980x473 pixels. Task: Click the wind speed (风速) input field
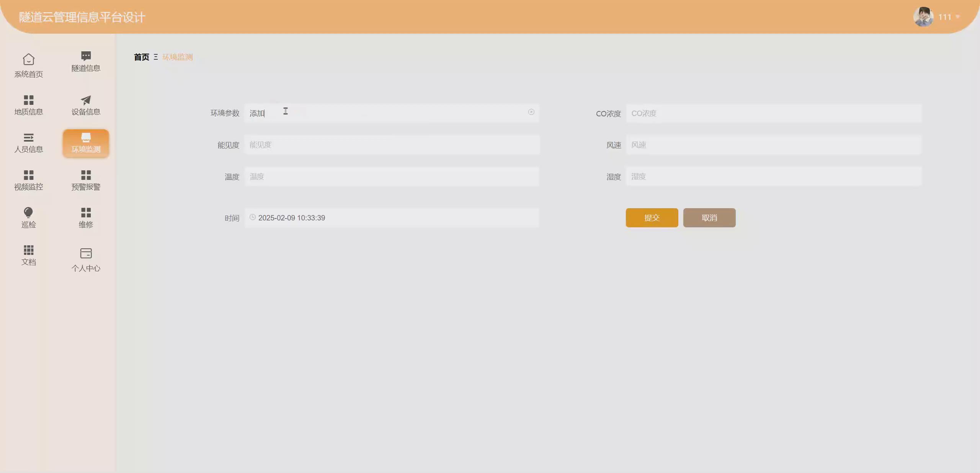tap(773, 145)
